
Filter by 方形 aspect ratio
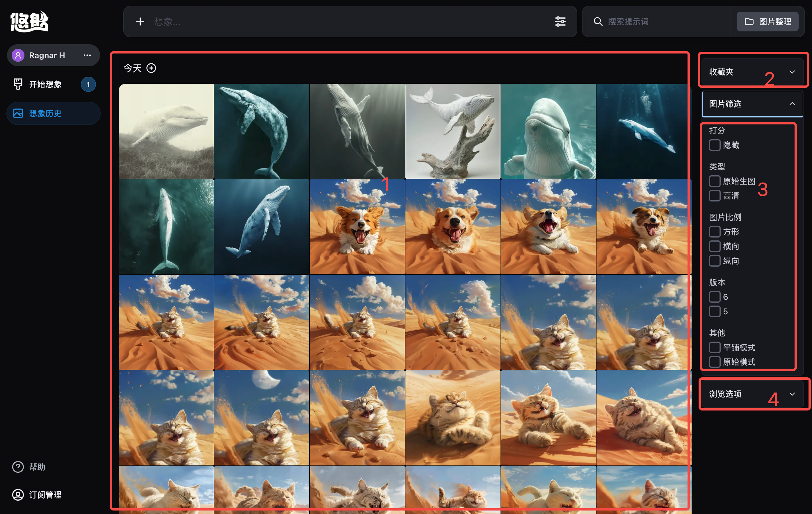[715, 231]
